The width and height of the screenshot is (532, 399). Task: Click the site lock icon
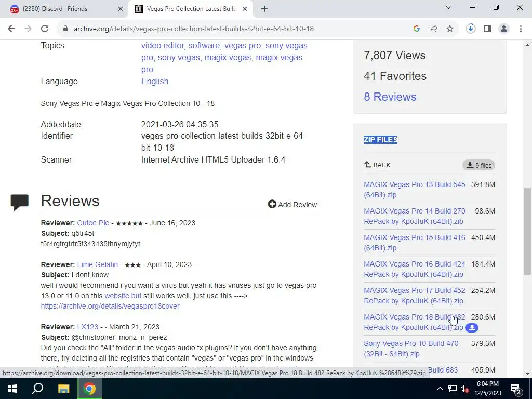(x=65, y=29)
